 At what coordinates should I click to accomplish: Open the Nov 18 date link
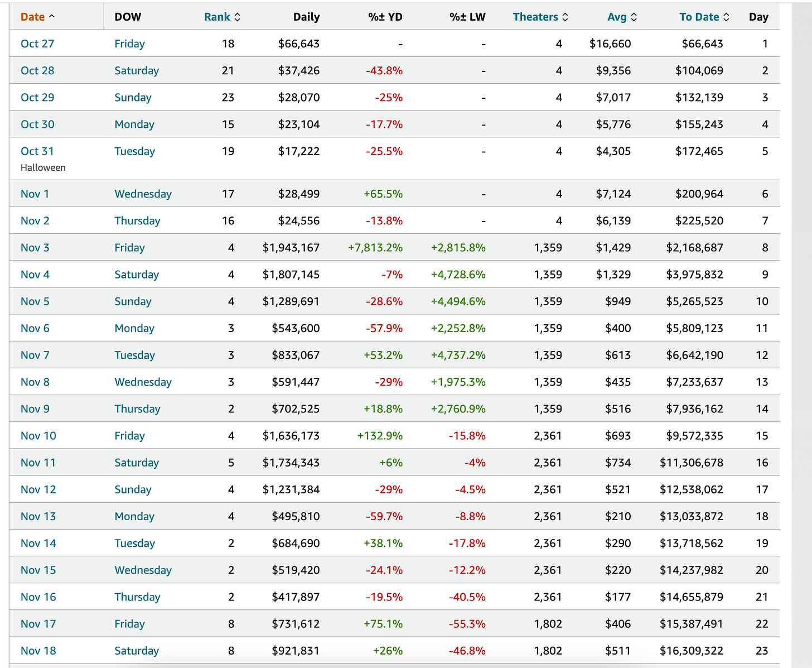pos(38,651)
